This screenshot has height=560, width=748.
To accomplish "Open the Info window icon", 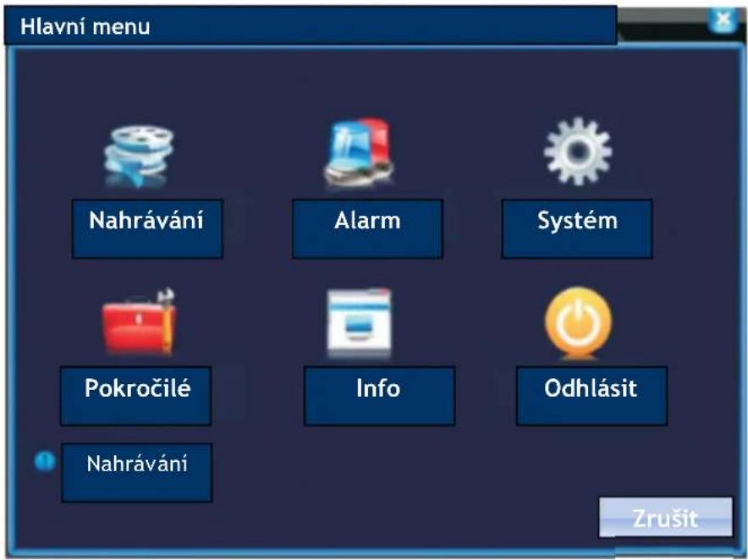I will point(360,323).
